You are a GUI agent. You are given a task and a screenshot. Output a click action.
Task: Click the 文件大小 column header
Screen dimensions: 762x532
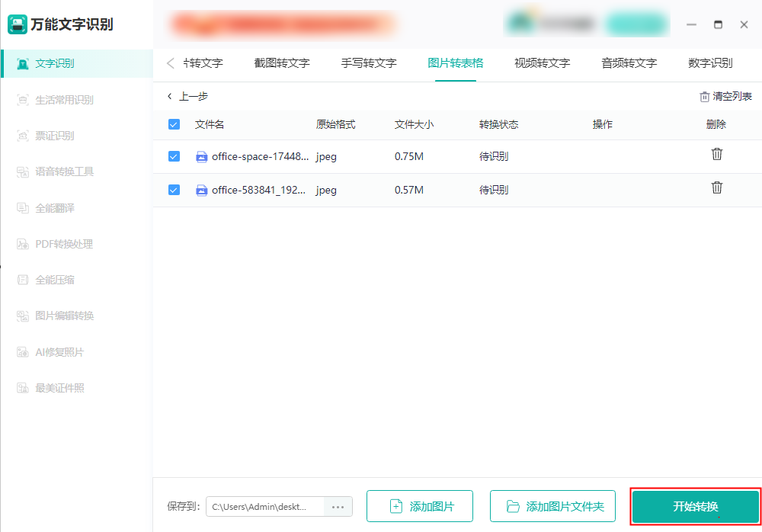point(414,124)
